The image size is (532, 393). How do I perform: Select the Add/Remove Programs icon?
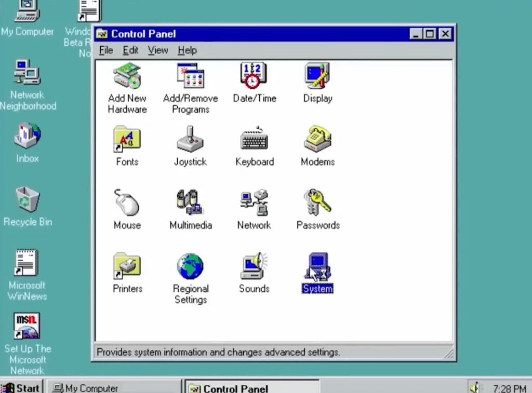(190, 76)
